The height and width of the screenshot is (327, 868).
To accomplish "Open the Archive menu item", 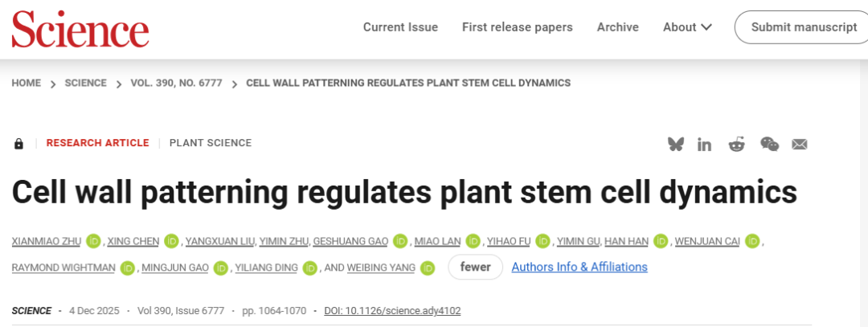I will tap(617, 27).
